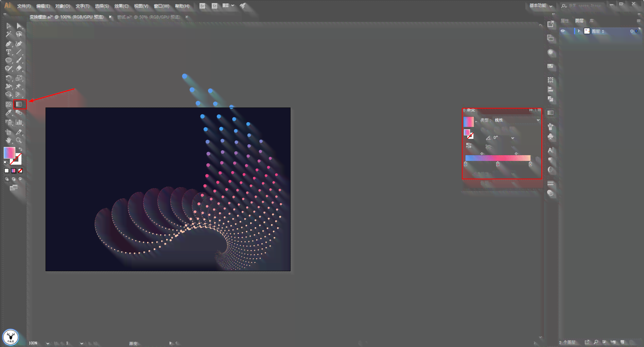The image size is (644, 347).
Task: Toggle visibility eye of 图层 1
Action: click(x=563, y=31)
